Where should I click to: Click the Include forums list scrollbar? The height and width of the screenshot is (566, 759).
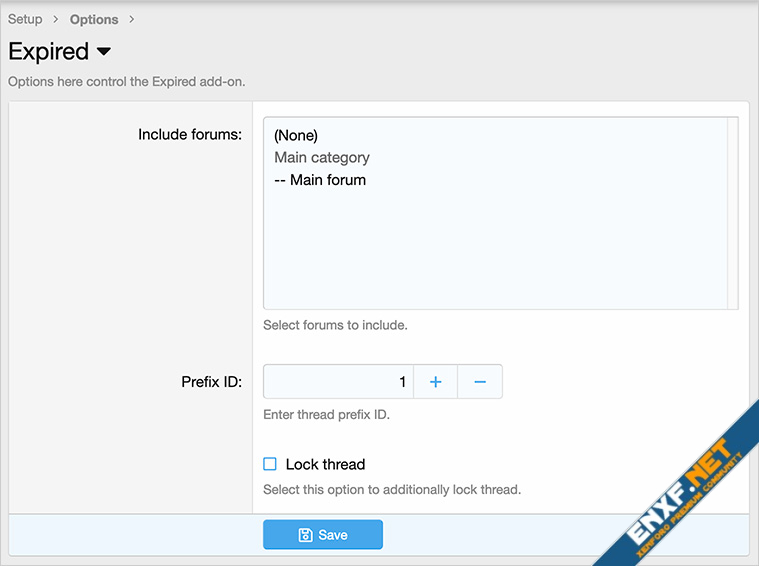pos(733,213)
